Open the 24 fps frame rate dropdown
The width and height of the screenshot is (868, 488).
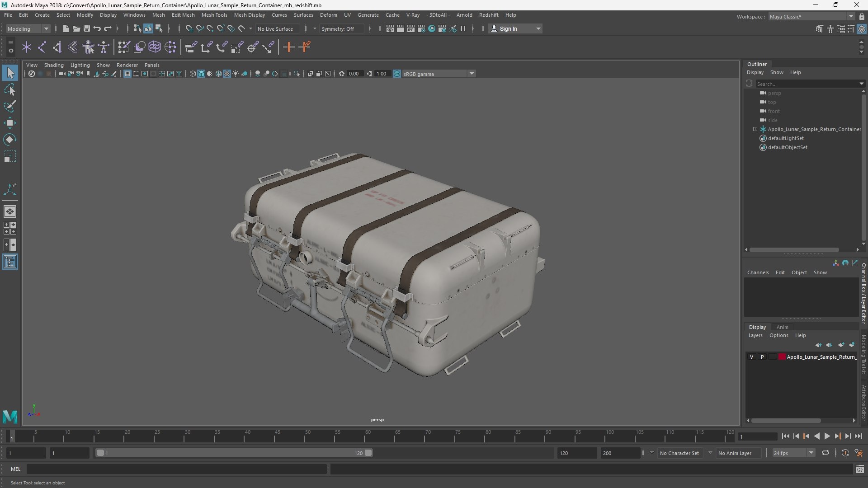click(793, 453)
